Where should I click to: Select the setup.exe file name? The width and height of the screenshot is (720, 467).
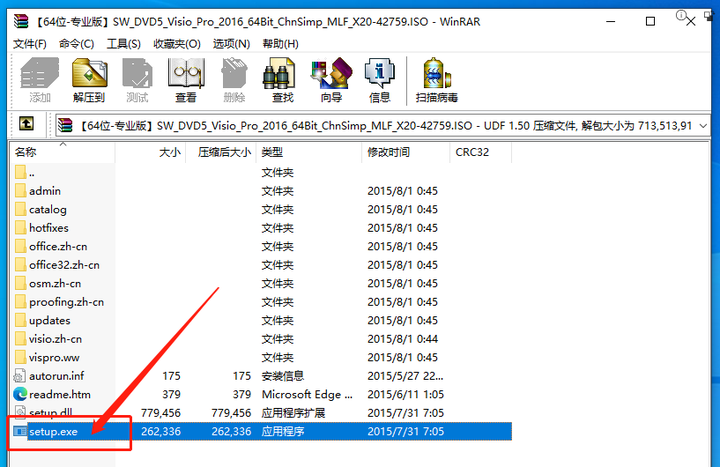click(x=53, y=432)
